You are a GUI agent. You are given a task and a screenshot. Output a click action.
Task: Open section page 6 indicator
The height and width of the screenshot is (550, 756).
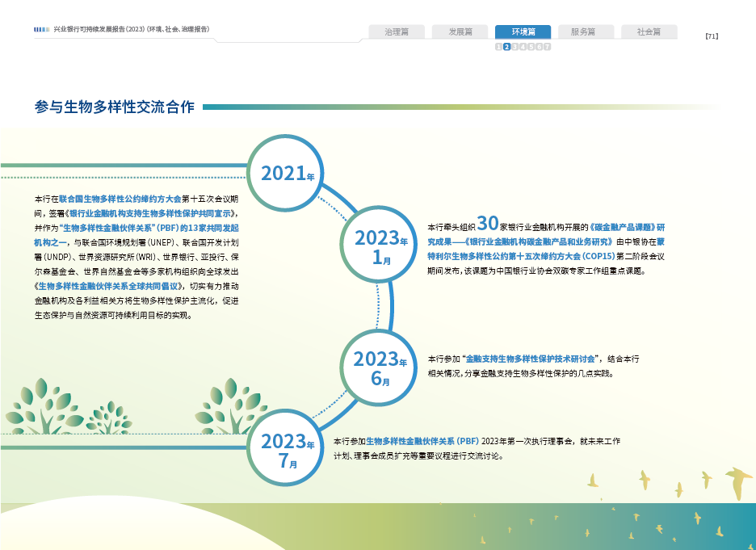click(x=539, y=47)
